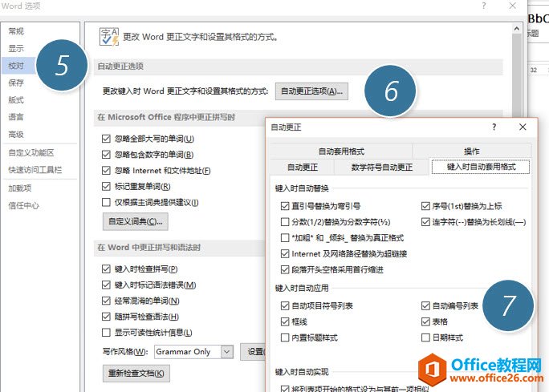Click 自动更正选项(A)... button

pos(311,91)
